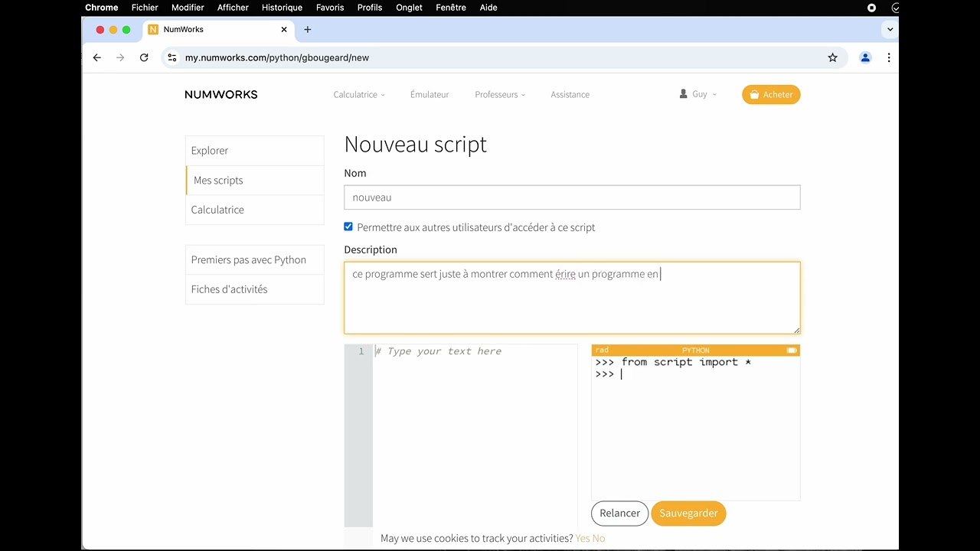Open the Historique menu
The height and width of the screenshot is (551, 980).
282,8
